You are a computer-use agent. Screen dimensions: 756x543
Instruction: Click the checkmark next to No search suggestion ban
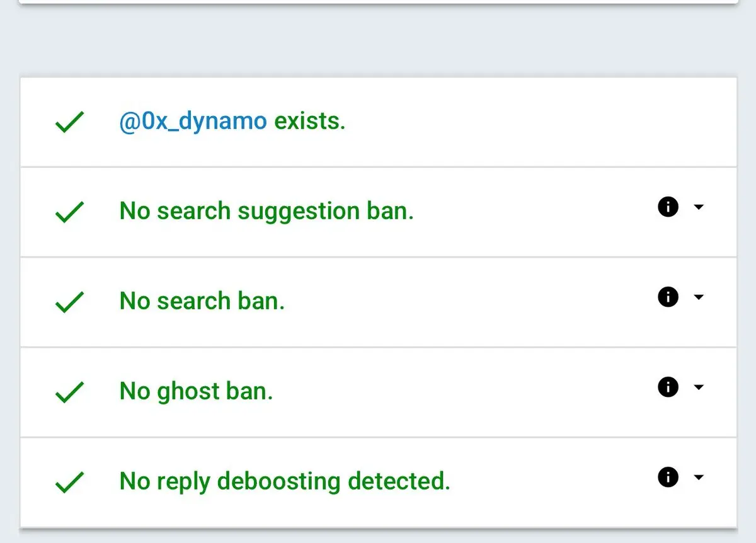click(x=69, y=212)
